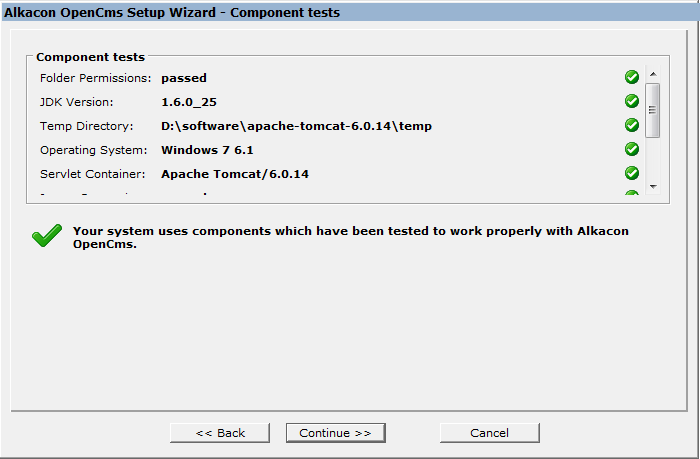Click the Component tests group heading
700x459 pixels.
pos(90,58)
